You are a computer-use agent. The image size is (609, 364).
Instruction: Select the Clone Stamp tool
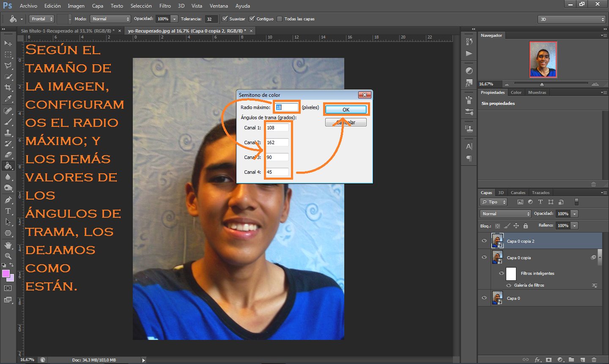click(8, 133)
